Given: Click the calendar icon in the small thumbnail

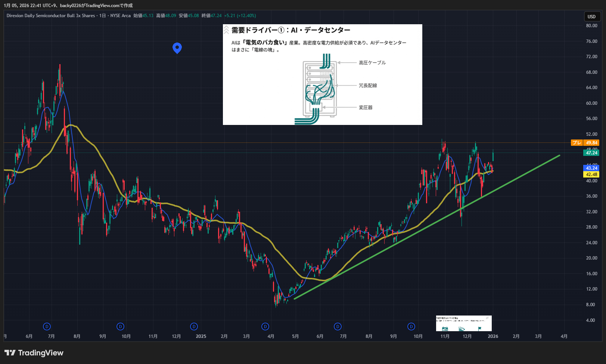Looking at the screenshot, I should pos(445,329).
